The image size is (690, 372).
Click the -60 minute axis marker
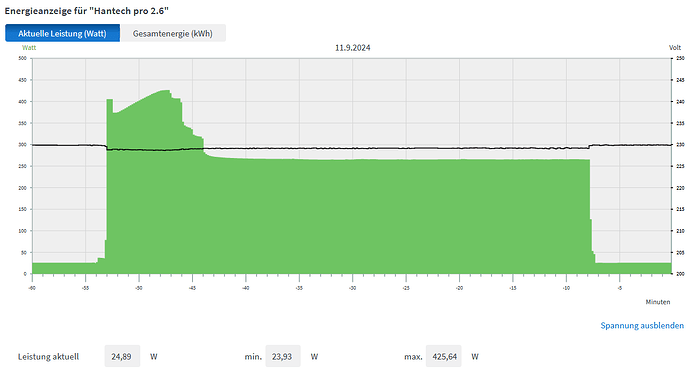click(32, 288)
